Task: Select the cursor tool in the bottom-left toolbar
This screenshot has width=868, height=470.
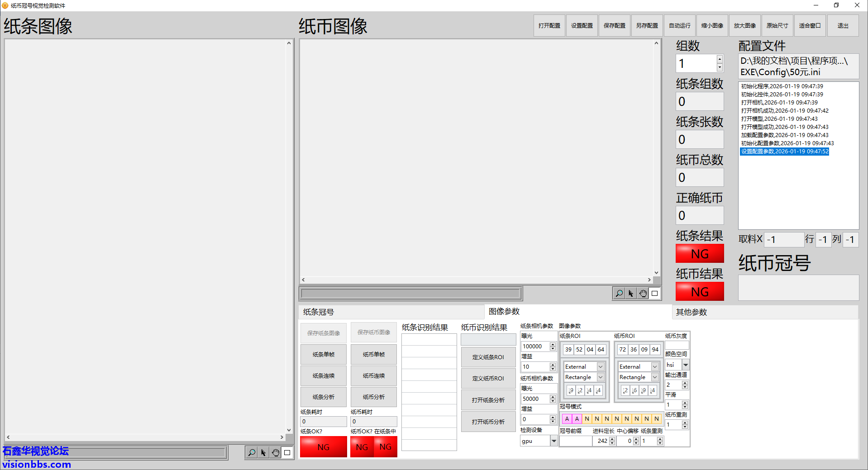Action: (x=264, y=452)
